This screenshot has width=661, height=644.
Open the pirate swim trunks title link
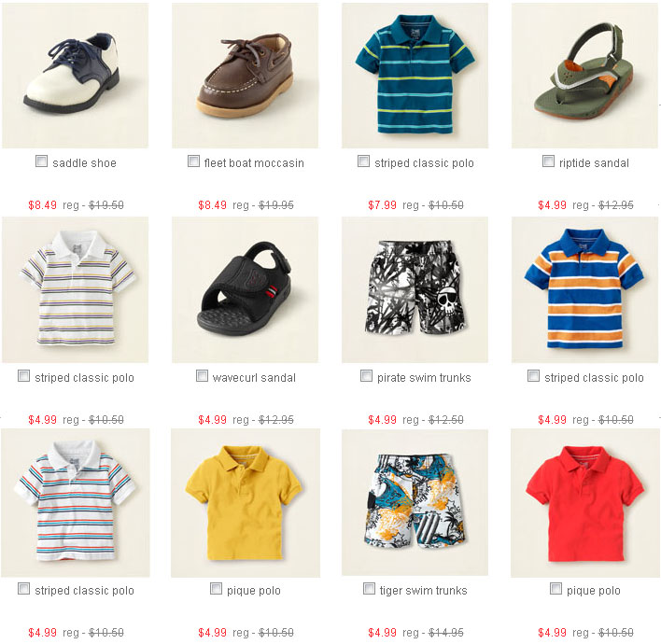[424, 378]
